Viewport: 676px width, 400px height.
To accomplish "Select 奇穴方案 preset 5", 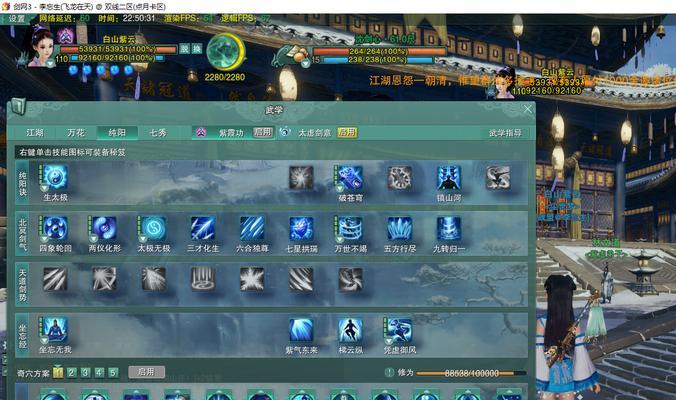I will [x=113, y=372].
